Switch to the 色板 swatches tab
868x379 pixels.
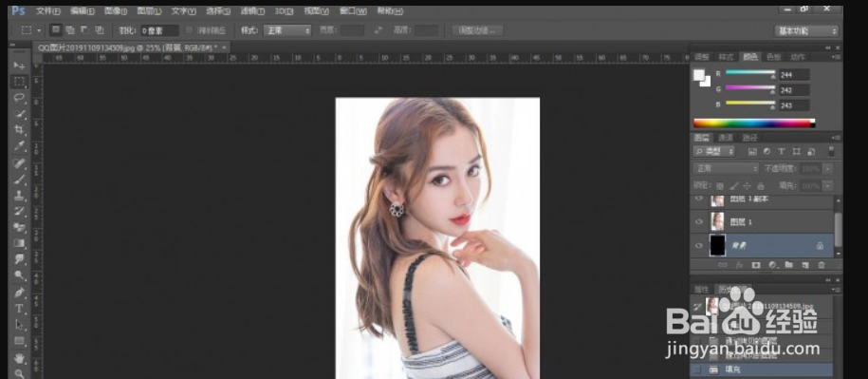773,57
